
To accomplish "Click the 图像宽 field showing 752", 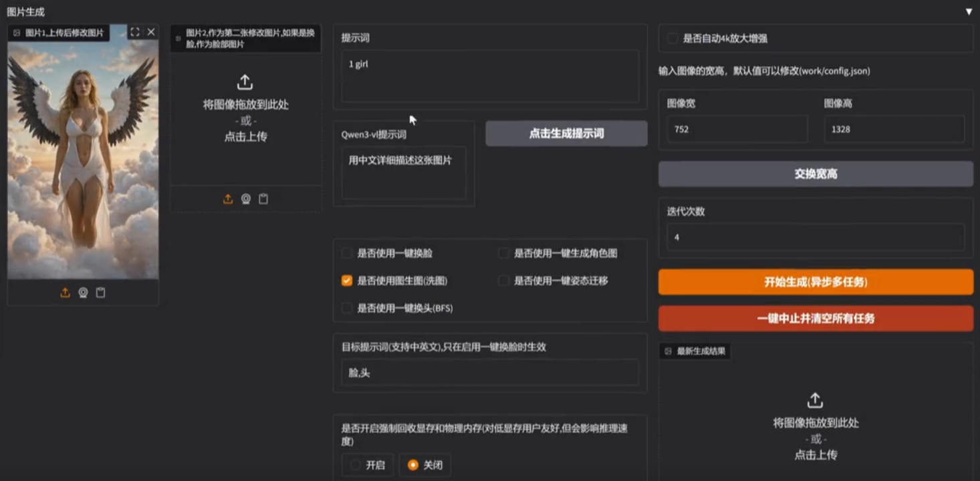I will (x=737, y=129).
